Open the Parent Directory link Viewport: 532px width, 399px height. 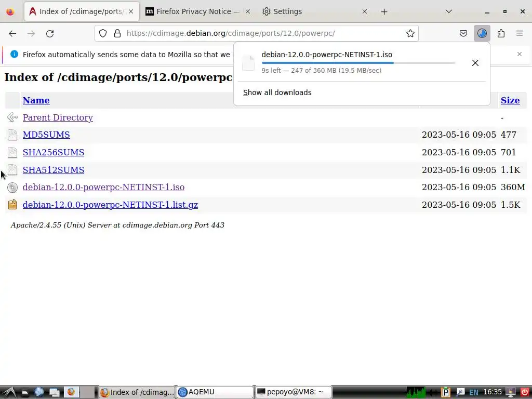pos(58,117)
